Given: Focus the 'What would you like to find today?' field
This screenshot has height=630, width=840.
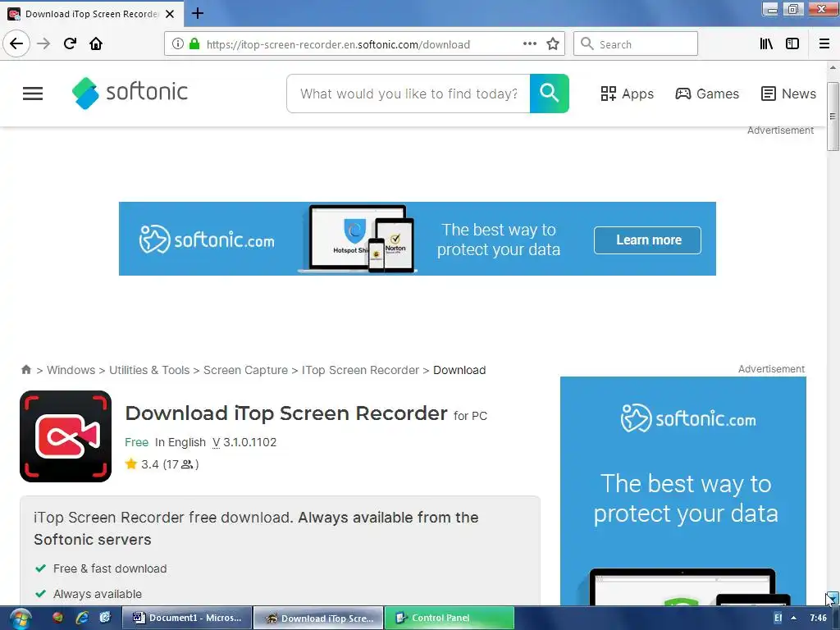Looking at the screenshot, I should [409, 94].
